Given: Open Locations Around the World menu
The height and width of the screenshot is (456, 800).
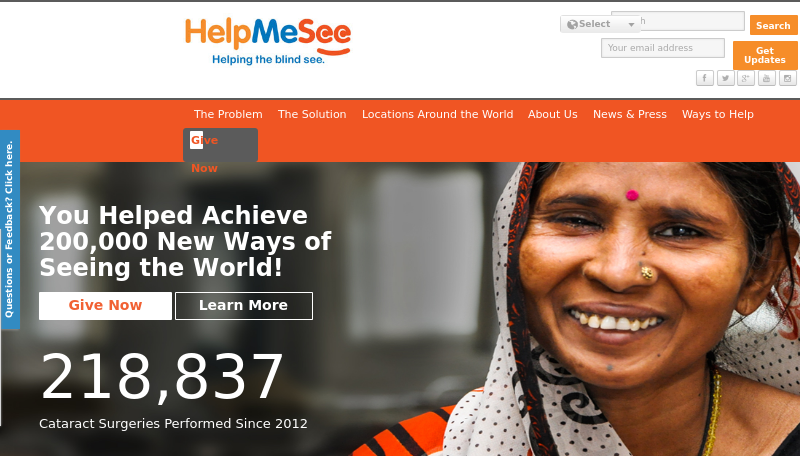Looking at the screenshot, I should pos(438,114).
